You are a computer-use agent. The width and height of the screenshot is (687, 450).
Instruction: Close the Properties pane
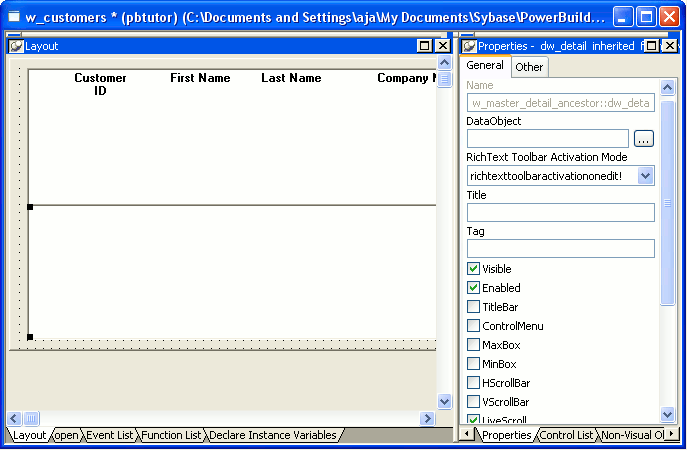click(670, 46)
